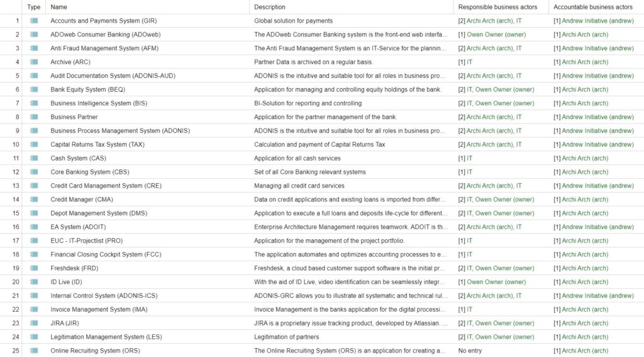Click IT link in Core Banking System row
The image size is (644, 357).
pos(469,173)
